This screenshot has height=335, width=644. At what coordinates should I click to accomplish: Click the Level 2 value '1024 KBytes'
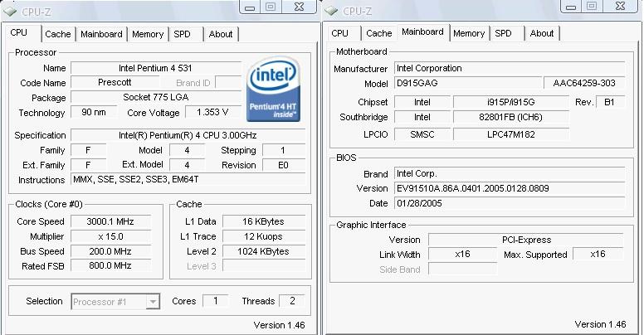point(264,251)
